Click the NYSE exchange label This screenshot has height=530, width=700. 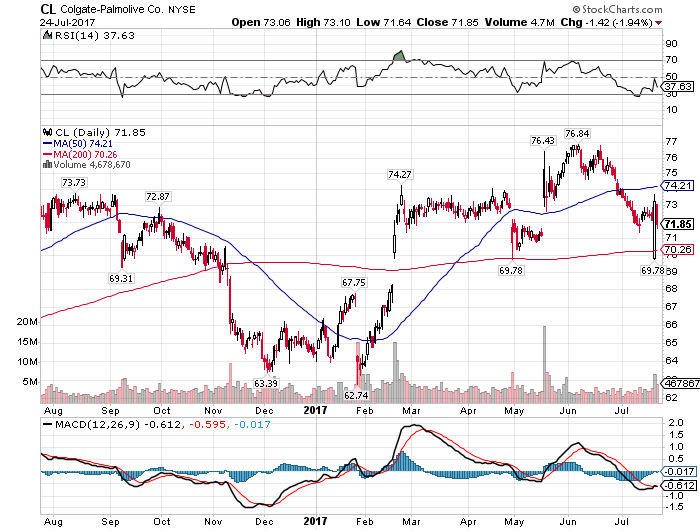182,9
